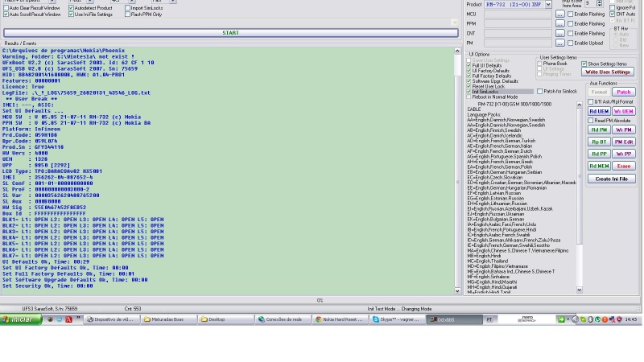Click the PT language indicator

pyautogui.click(x=489, y=319)
